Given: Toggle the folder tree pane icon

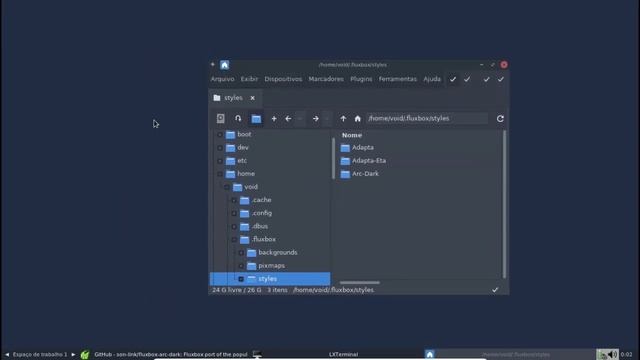Looking at the screenshot, I should click(256, 119).
